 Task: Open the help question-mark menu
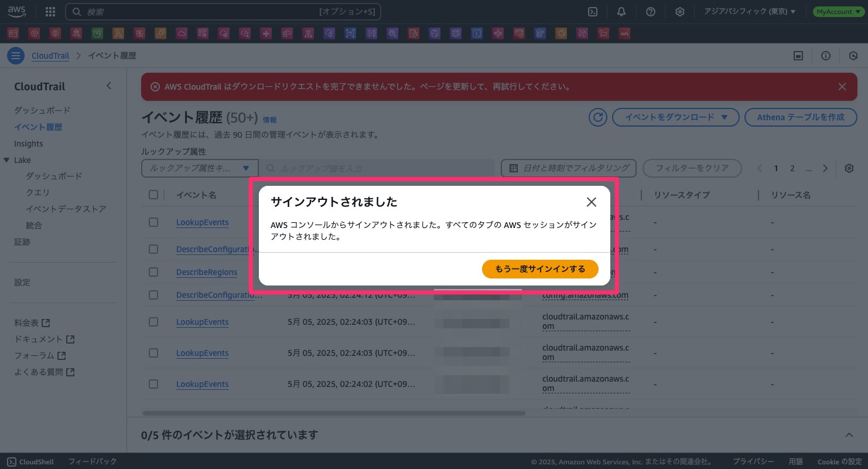click(650, 12)
